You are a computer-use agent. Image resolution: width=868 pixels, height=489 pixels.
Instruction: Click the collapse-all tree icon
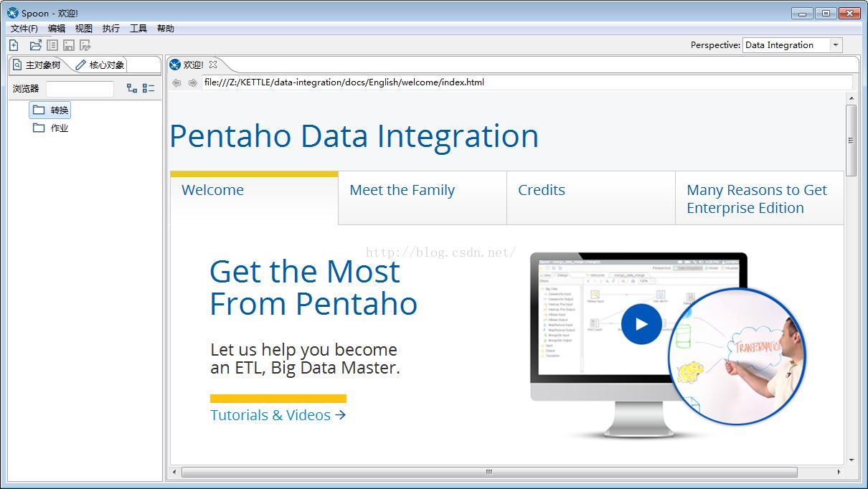[x=148, y=88]
